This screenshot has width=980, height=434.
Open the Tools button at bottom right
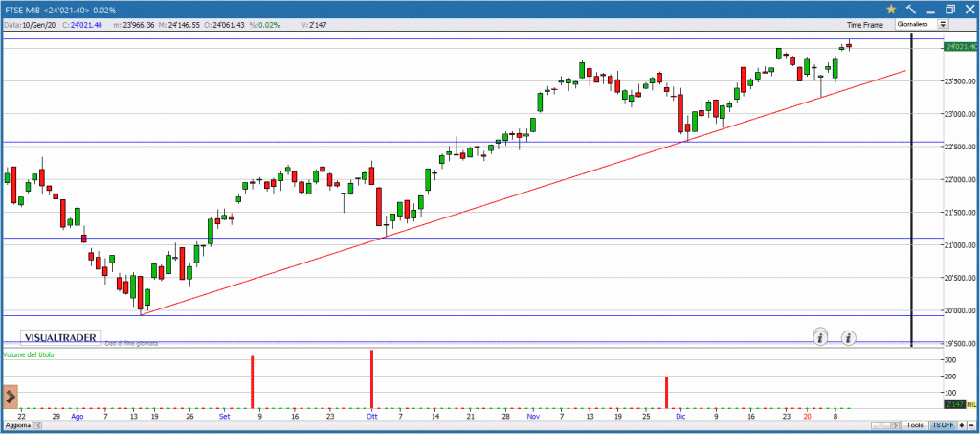(915, 424)
